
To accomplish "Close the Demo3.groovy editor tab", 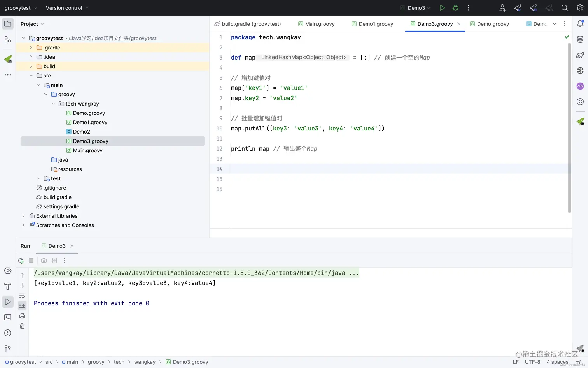I will click(459, 24).
